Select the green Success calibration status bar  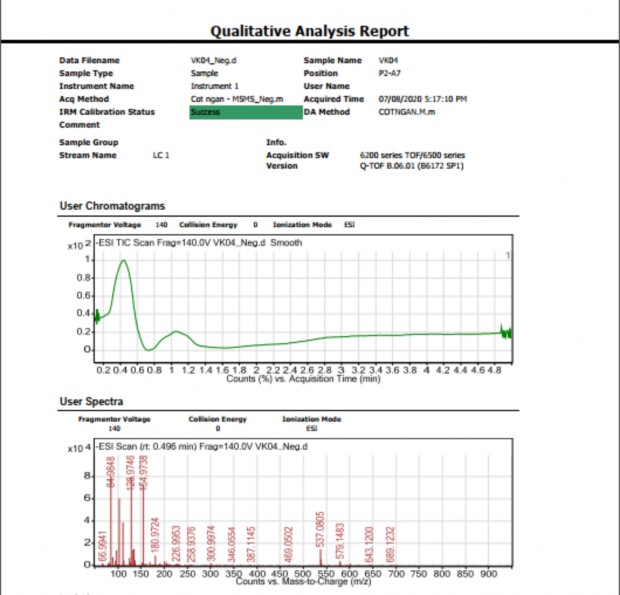pos(242,112)
